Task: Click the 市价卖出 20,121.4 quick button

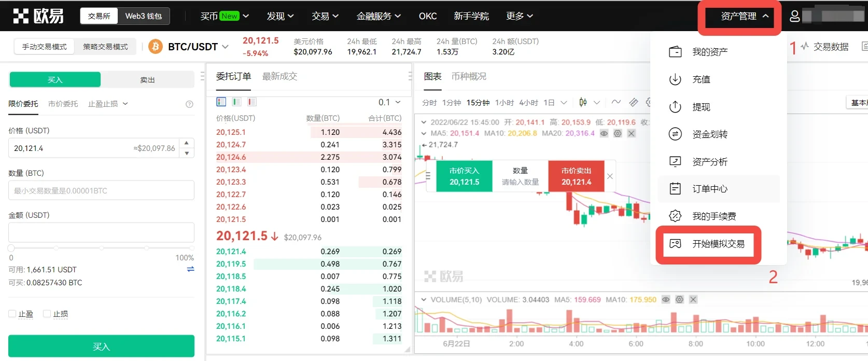Action: [576, 176]
